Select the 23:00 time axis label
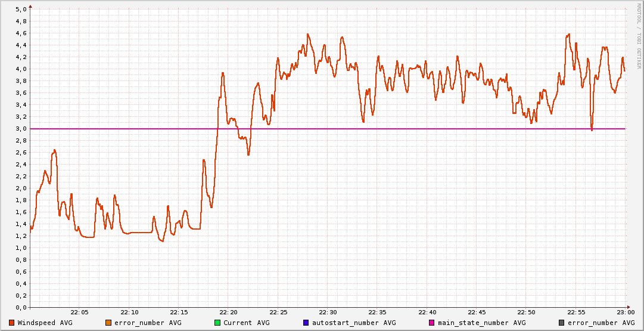The width and height of the screenshot is (644, 331). [626, 313]
